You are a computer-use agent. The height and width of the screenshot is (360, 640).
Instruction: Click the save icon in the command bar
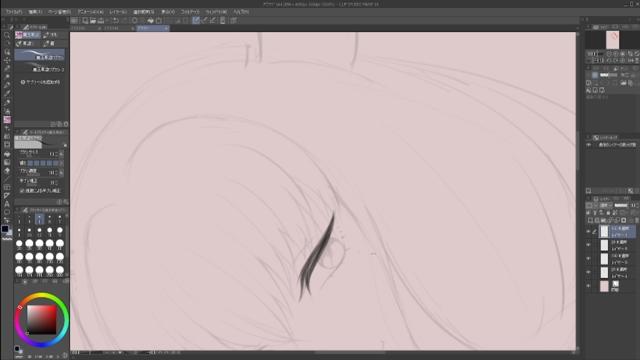[x=101, y=20]
